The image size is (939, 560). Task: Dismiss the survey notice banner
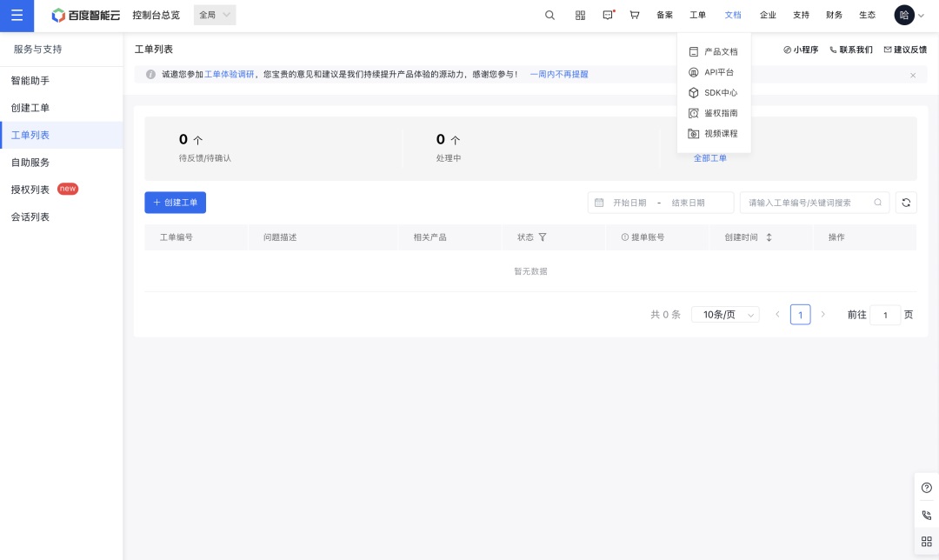(913, 76)
